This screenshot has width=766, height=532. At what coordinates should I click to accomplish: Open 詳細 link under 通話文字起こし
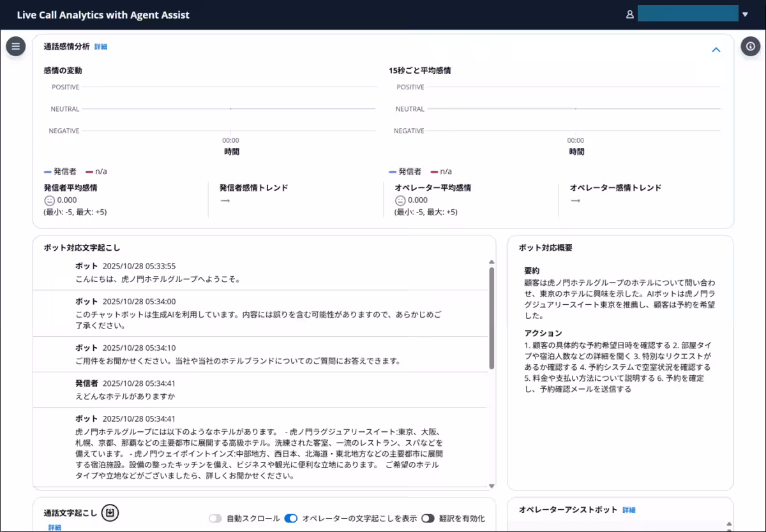55,528
